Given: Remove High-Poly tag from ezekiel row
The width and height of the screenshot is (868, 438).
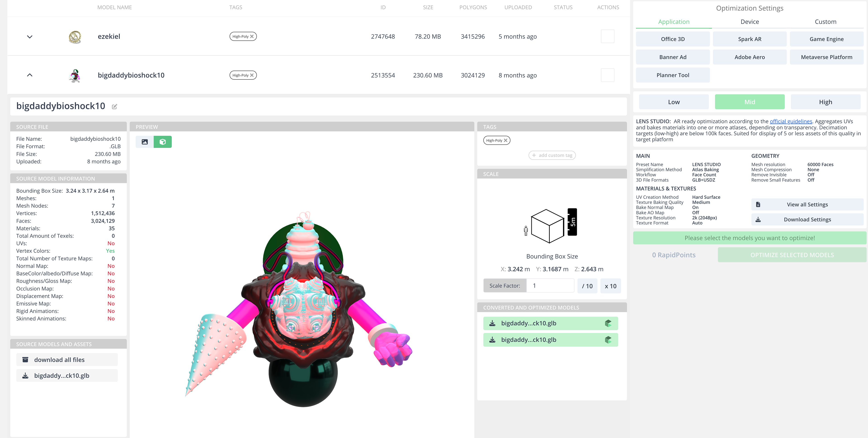Looking at the screenshot, I should coord(252,36).
